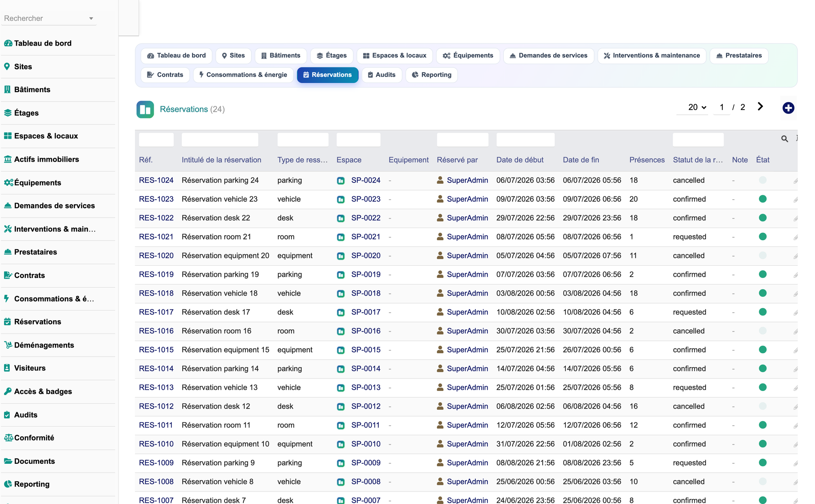Click the 'requested' status of RES-1021

tap(689, 237)
